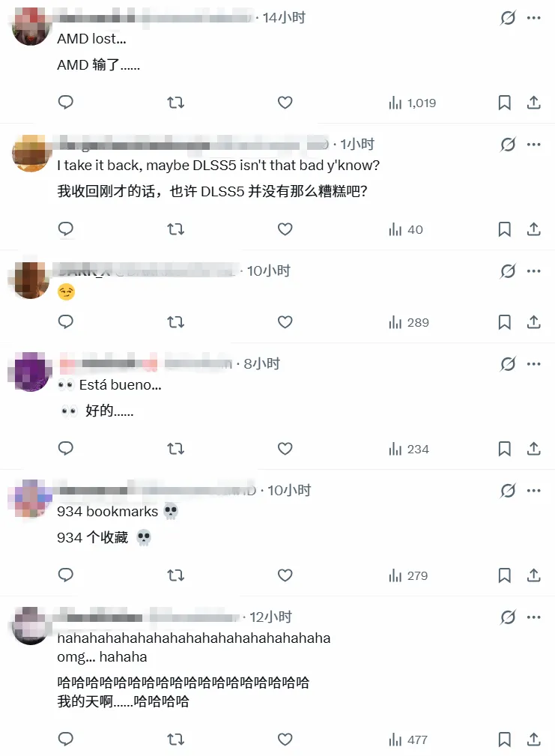The height and width of the screenshot is (756, 555).
Task: Click Grok icon on "Está bueno..." comment
Action: pyautogui.click(x=508, y=364)
